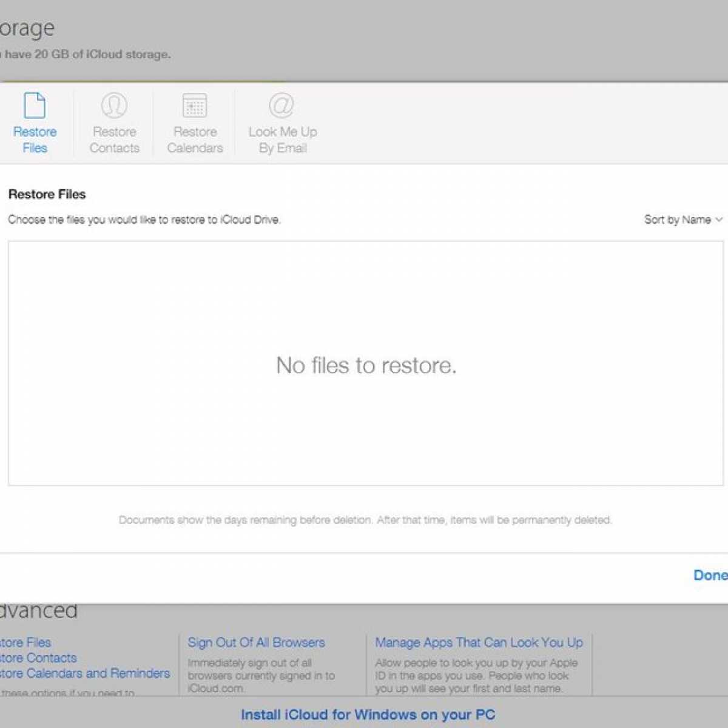Switch to the Restore Calendars tab label
The width and height of the screenshot is (728, 728).
click(195, 140)
